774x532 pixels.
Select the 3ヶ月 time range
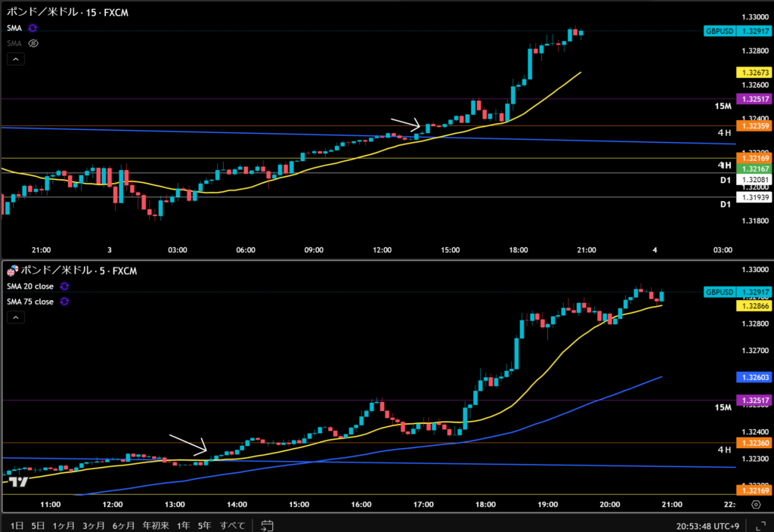(x=94, y=525)
